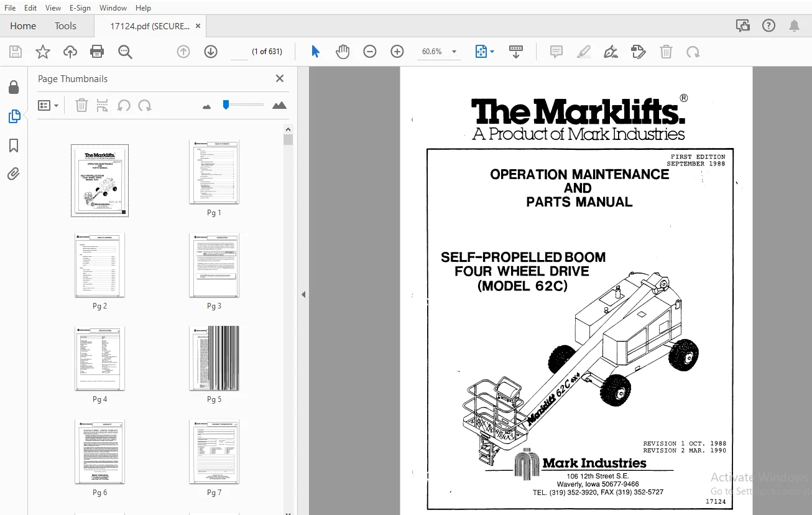
Task: Toggle the Page Thumbnails sidebar icon
Action: (14, 116)
